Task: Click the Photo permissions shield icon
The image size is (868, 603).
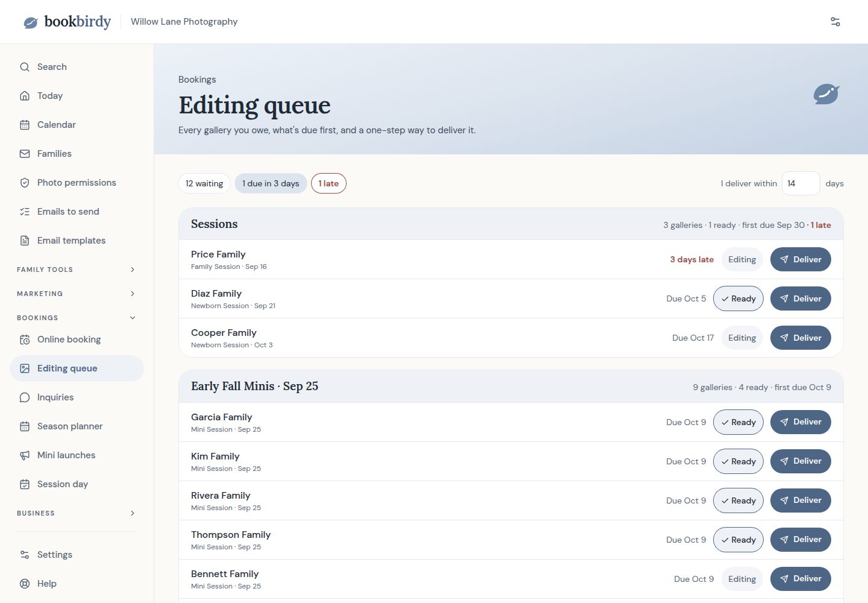Action: [x=25, y=183]
